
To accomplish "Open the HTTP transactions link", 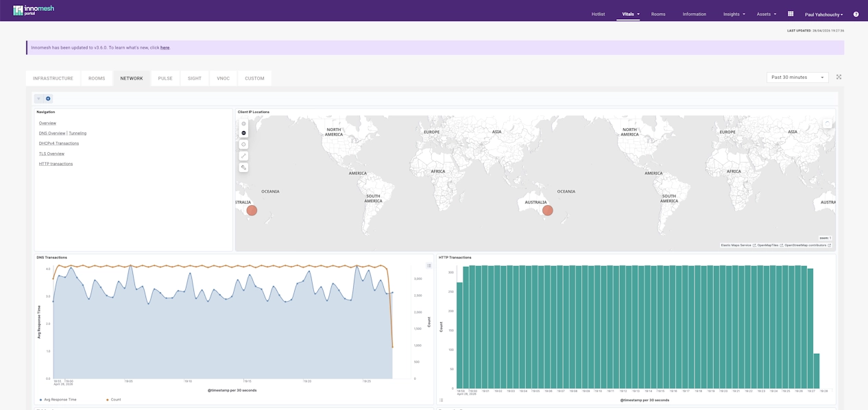I will [x=56, y=165].
